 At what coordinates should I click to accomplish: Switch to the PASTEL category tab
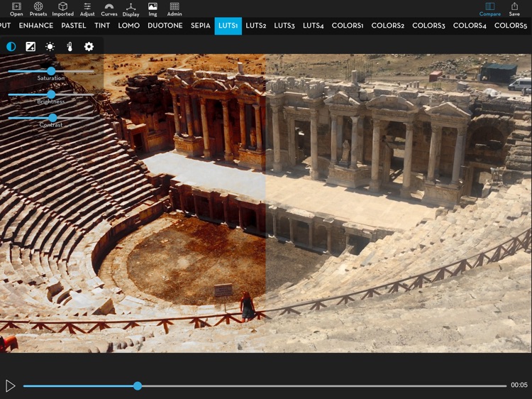[x=74, y=26]
